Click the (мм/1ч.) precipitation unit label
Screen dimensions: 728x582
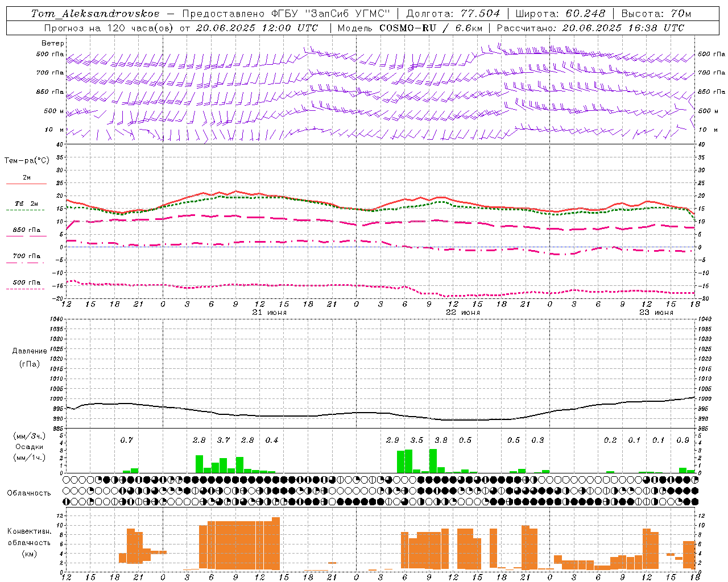click(30, 458)
